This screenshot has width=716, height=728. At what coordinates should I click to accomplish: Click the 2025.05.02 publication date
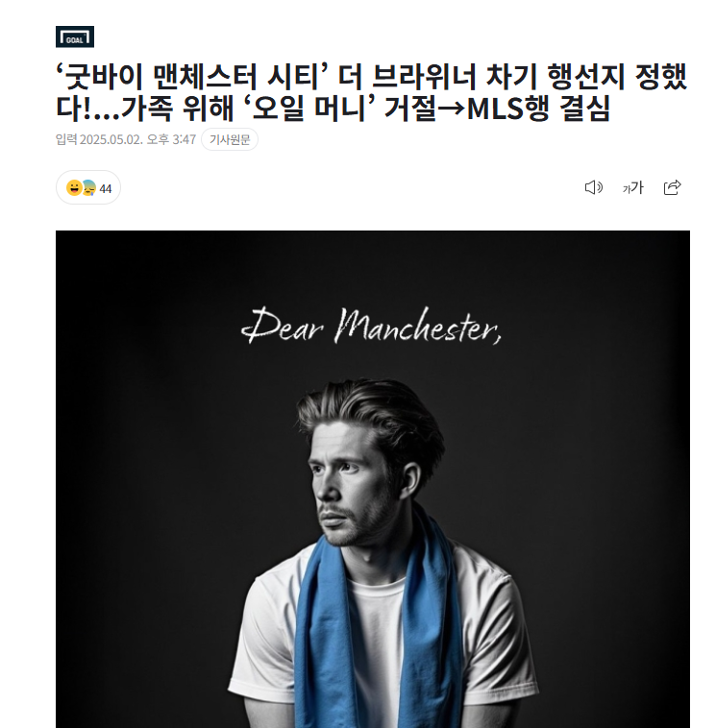tap(111, 139)
